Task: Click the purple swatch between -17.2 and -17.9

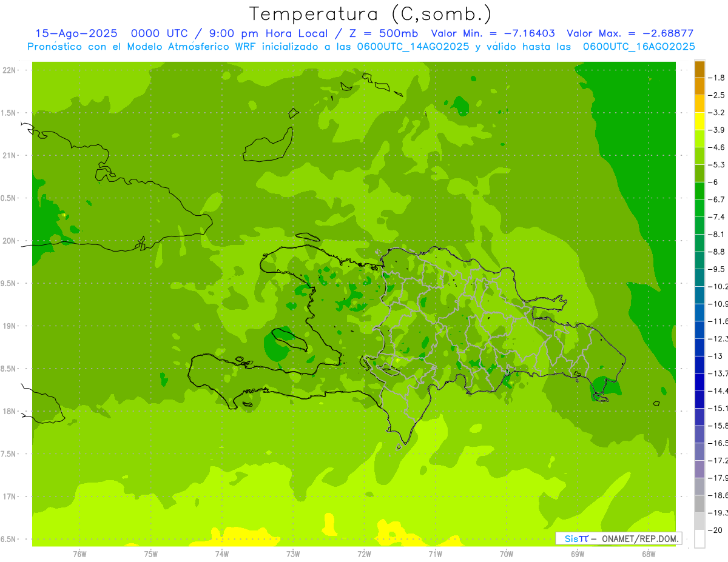Action: coord(699,469)
